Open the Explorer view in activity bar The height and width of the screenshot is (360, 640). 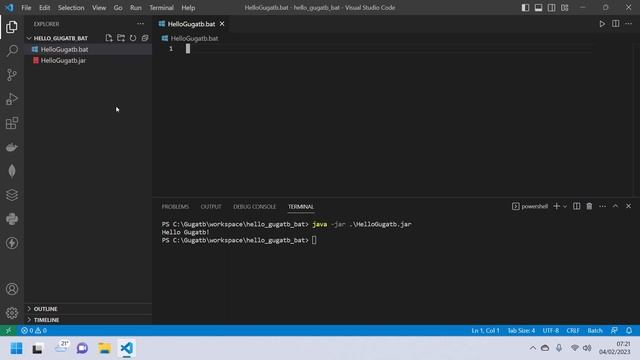[x=12, y=27]
